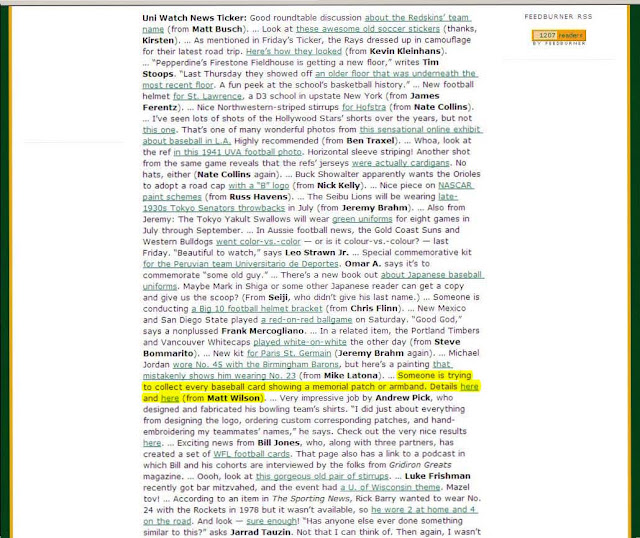Open 'wore No. 45 with the Birmingham Barons' link
This screenshot has width=640, height=538.
[256, 365]
